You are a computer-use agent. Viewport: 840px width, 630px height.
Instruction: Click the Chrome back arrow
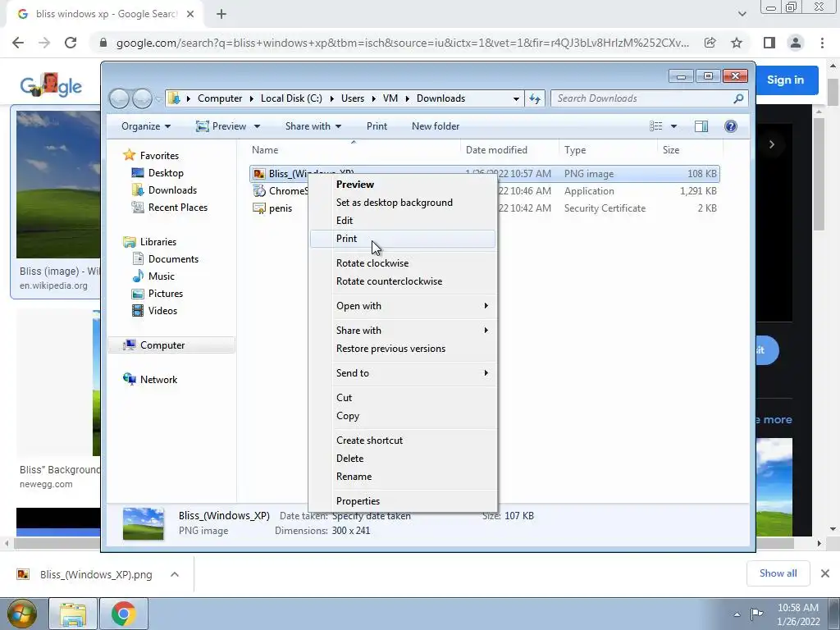[x=18, y=43]
